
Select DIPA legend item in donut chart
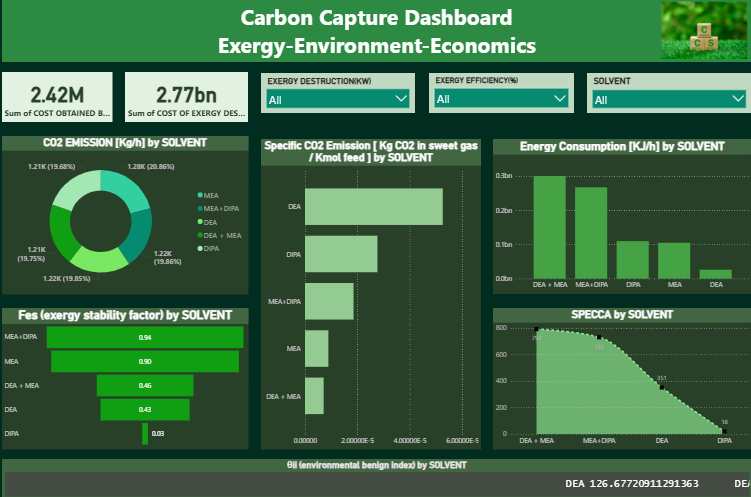200,247
